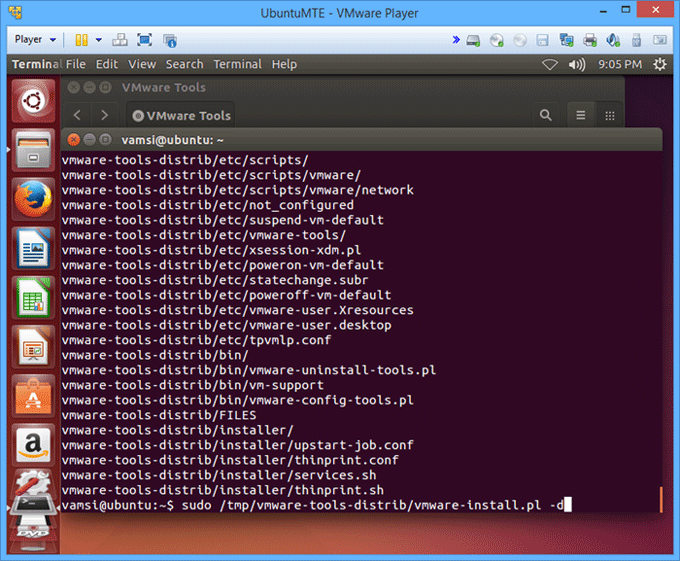Image resolution: width=680 pixels, height=561 pixels.
Task: Go forward in VMware Tools file window
Action: tap(104, 115)
